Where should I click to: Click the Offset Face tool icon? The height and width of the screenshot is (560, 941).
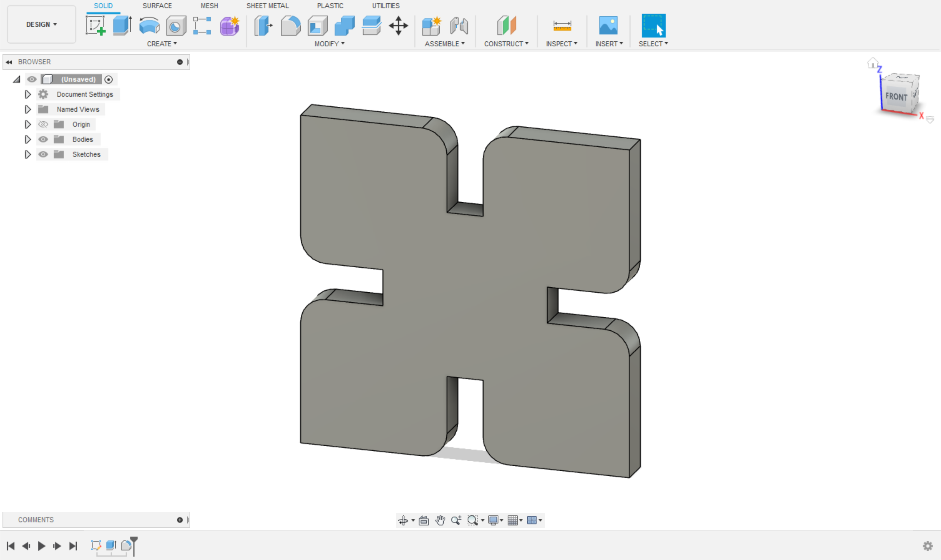[371, 25]
